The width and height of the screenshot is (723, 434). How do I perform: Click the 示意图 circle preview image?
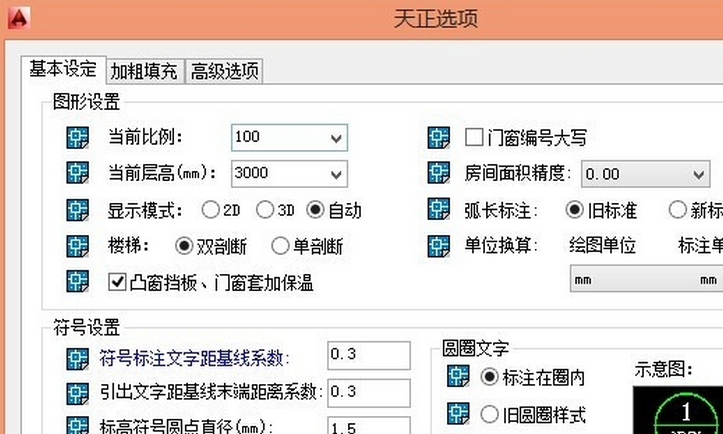pyautogui.click(x=678, y=410)
